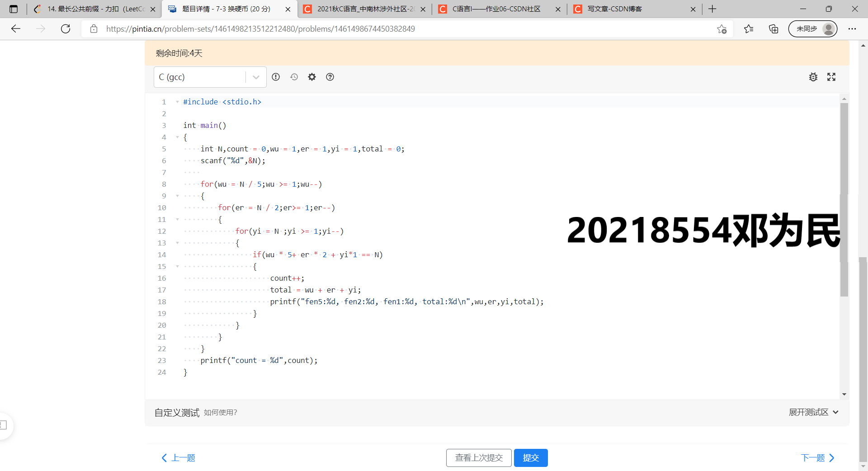Place cursor on the count++ line
The width and height of the screenshot is (868, 471).
(287, 278)
